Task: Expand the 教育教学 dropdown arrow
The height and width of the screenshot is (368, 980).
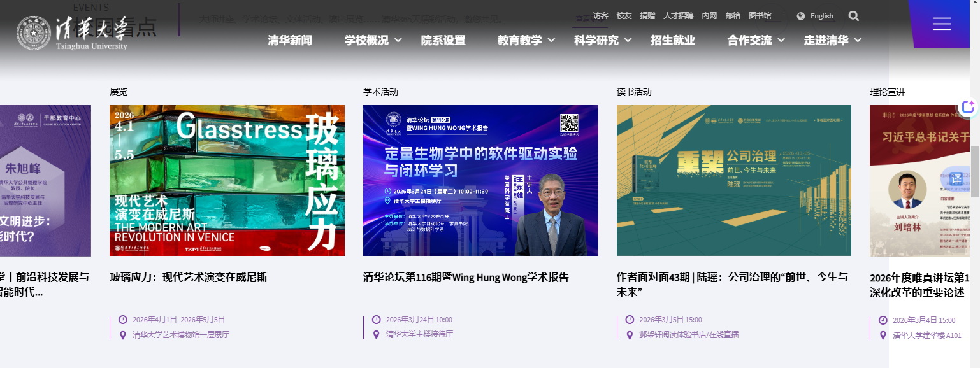Action: (x=551, y=40)
